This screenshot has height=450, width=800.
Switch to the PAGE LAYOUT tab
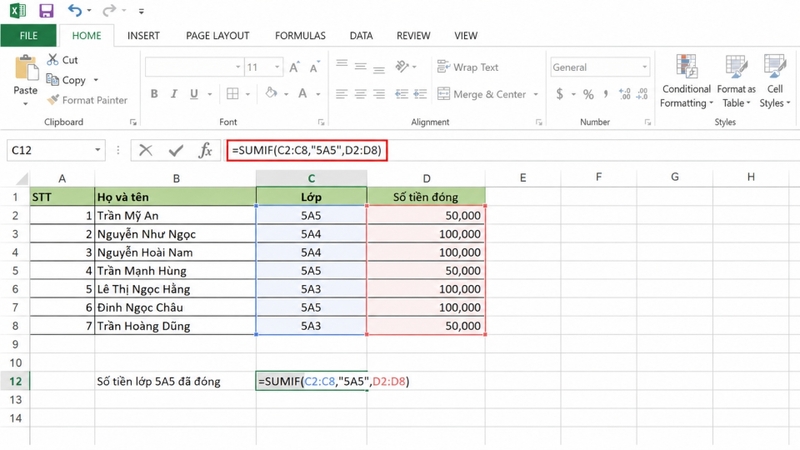tap(217, 36)
